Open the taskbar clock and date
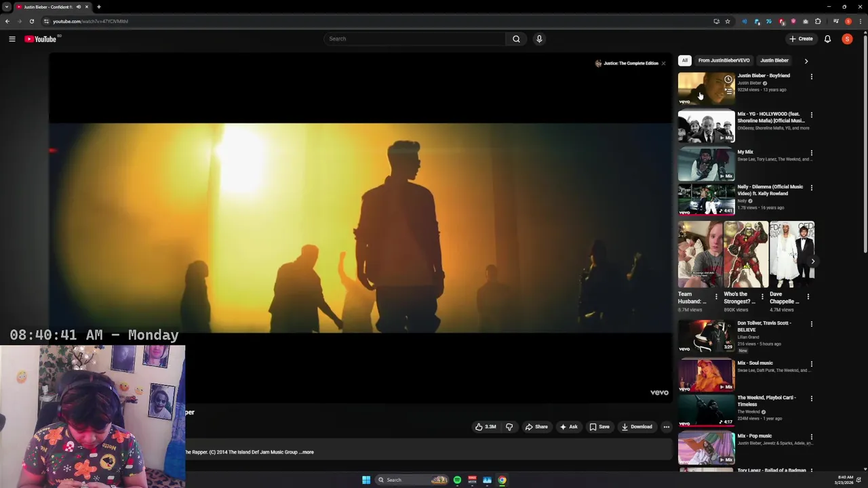Screen dimensions: 868x488 [x=845, y=480]
